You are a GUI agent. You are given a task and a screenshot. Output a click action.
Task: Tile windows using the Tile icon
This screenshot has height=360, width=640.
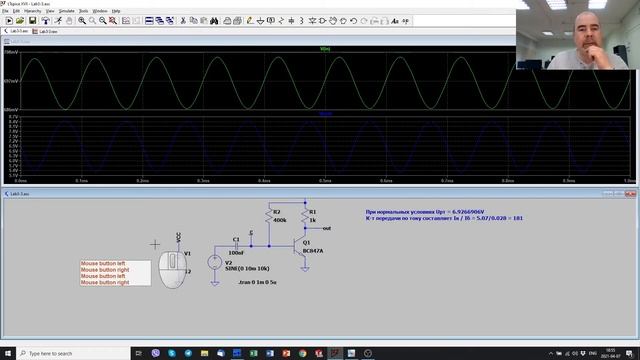149,21
